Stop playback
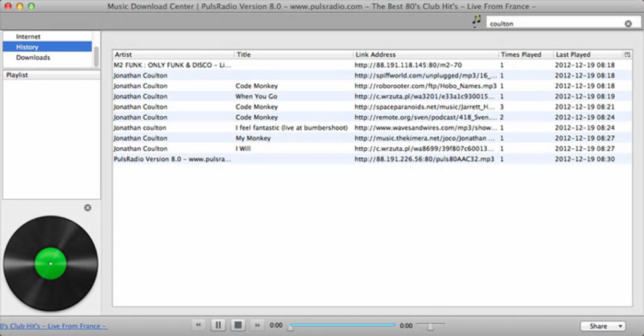 238,325
